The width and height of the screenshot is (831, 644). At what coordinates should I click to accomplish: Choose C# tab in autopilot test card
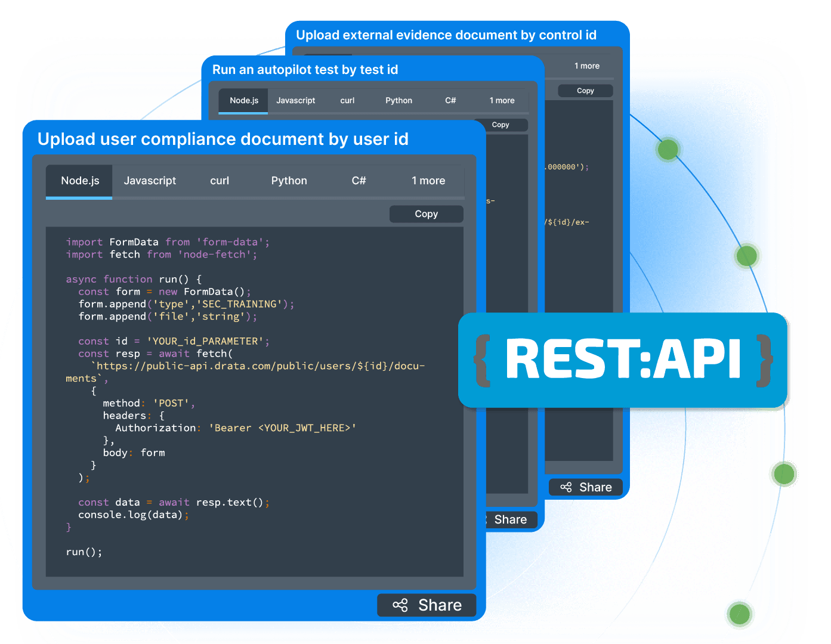coord(450,101)
